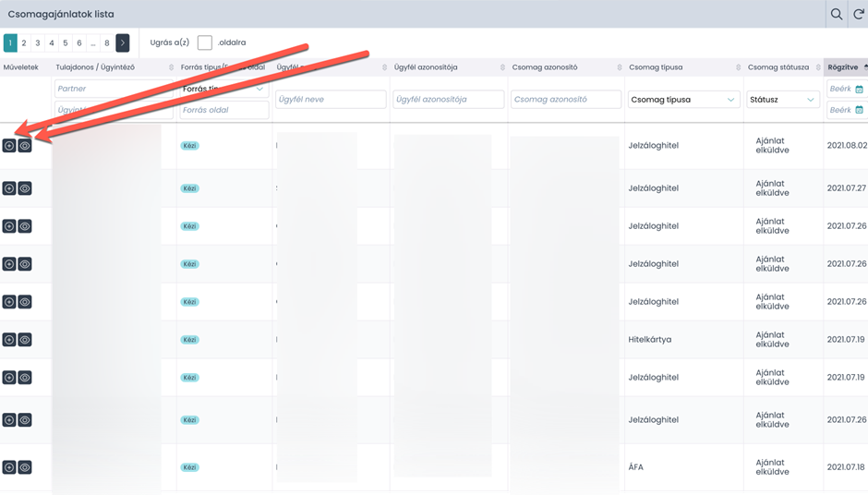868x495 pixels.
Task: View eye icon in ÁFA row
Action: [x=25, y=467]
